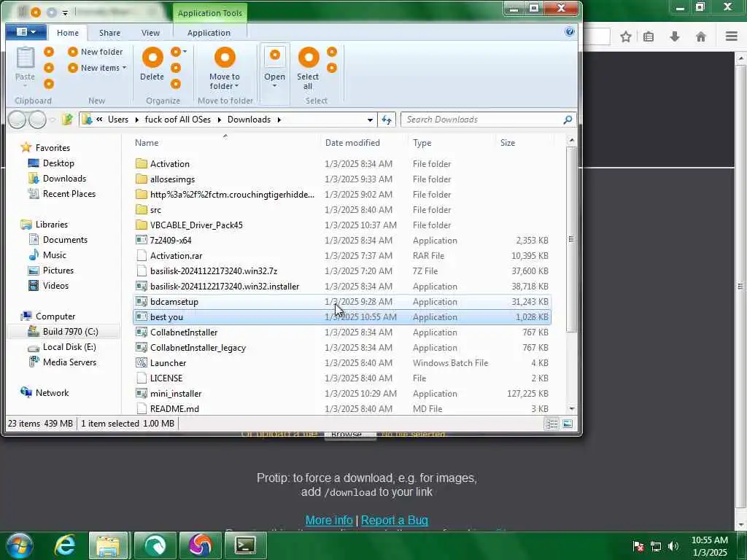
Task: Open the terminal window from the taskbar
Action: coord(245,545)
